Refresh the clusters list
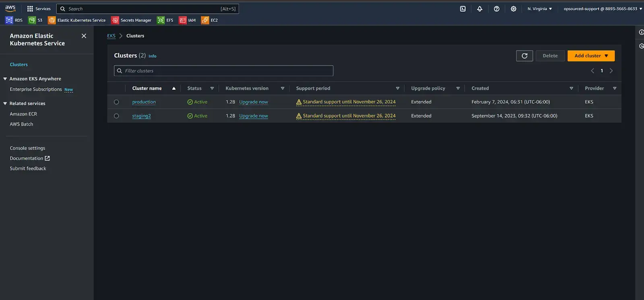 click(x=524, y=56)
